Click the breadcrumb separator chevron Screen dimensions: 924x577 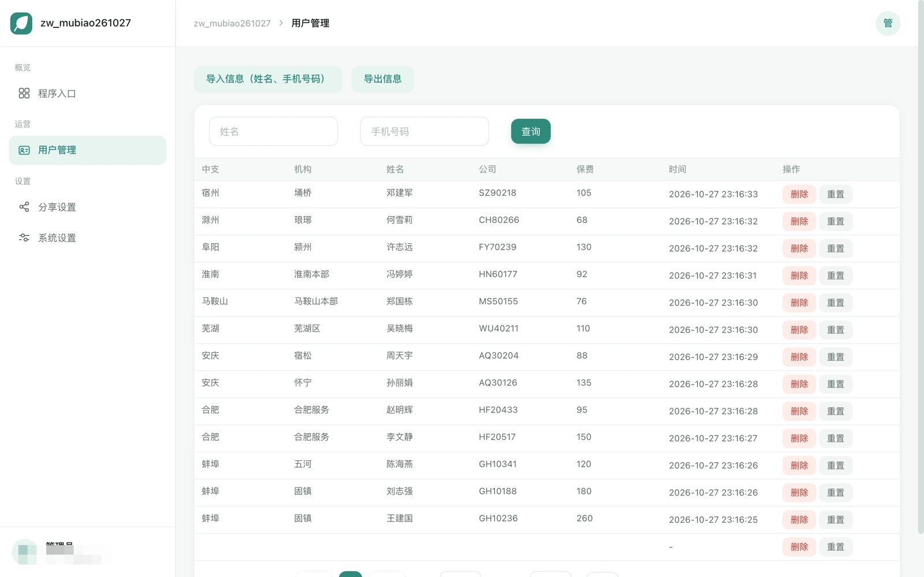click(281, 23)
